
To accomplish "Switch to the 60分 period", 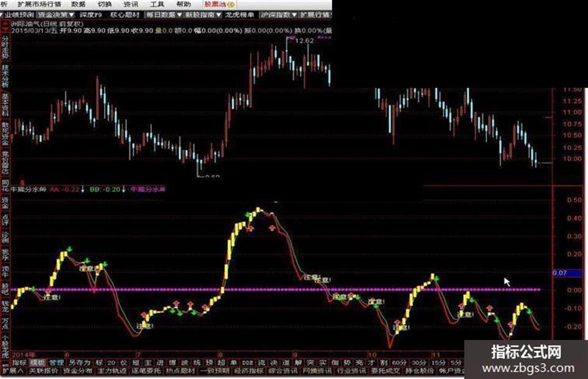I will 399,362.
